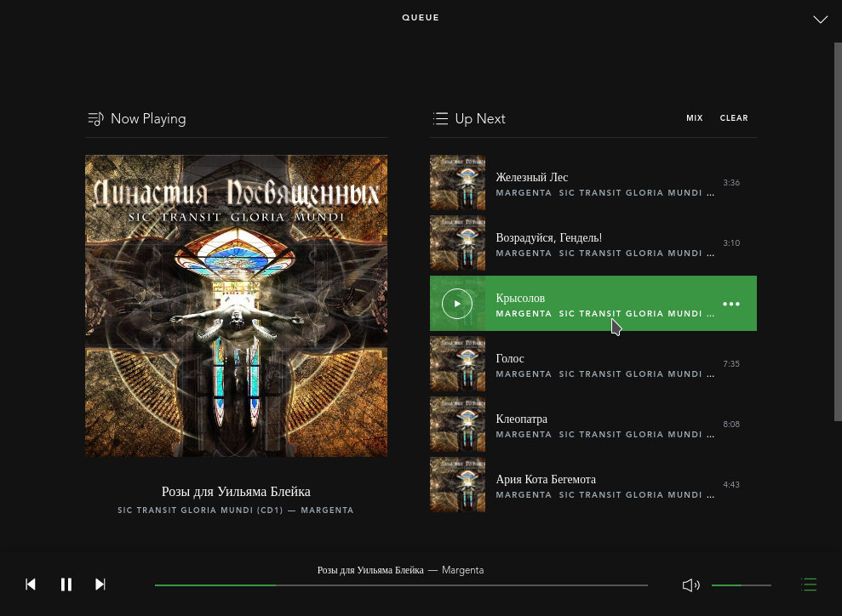Skip to the next track
Image resolution: width=842 pixels, height=616 pixels.
pos(100,585)
